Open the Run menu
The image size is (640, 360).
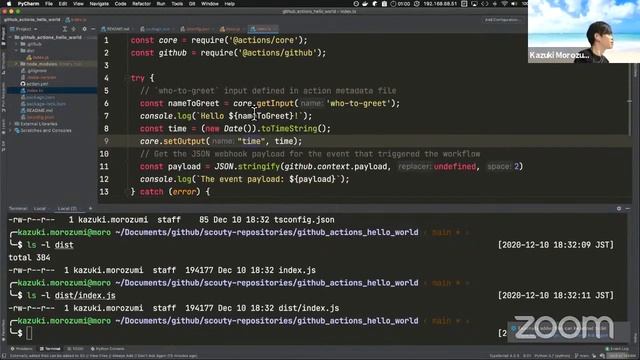click(161, 4)
